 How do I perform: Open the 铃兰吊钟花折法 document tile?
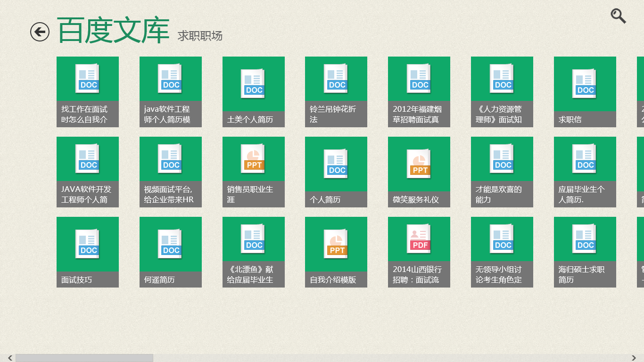click(x=336, y=91)
